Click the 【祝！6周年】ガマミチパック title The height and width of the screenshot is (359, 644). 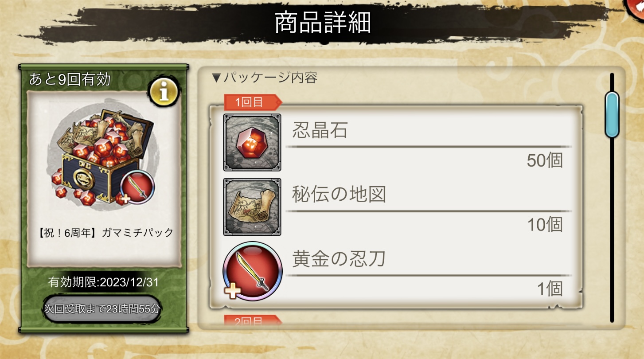[x=104, y=233]
